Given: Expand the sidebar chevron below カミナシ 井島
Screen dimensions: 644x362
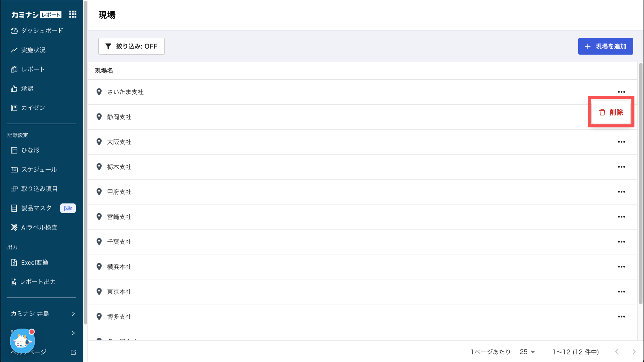Looking at the screenshot, I should click(x=73, y=333).
